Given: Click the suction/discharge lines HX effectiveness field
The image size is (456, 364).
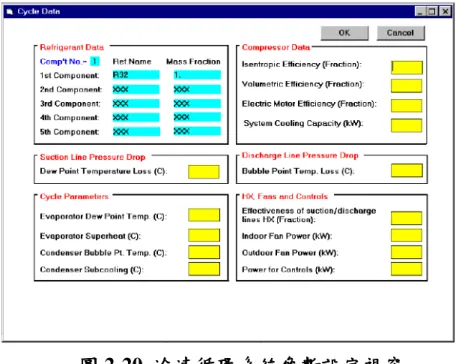Looking at the screenshot, I should [407, 218].
